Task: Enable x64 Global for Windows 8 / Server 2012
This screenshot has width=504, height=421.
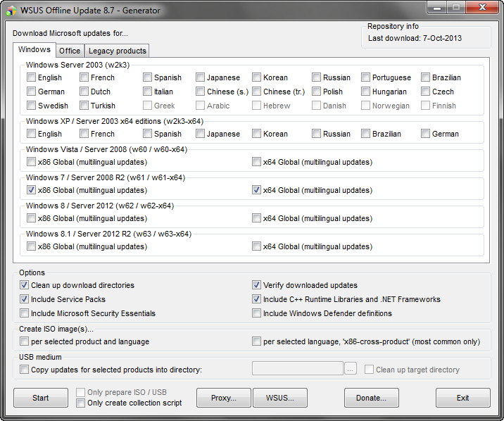Action: [x=256, y=218]
